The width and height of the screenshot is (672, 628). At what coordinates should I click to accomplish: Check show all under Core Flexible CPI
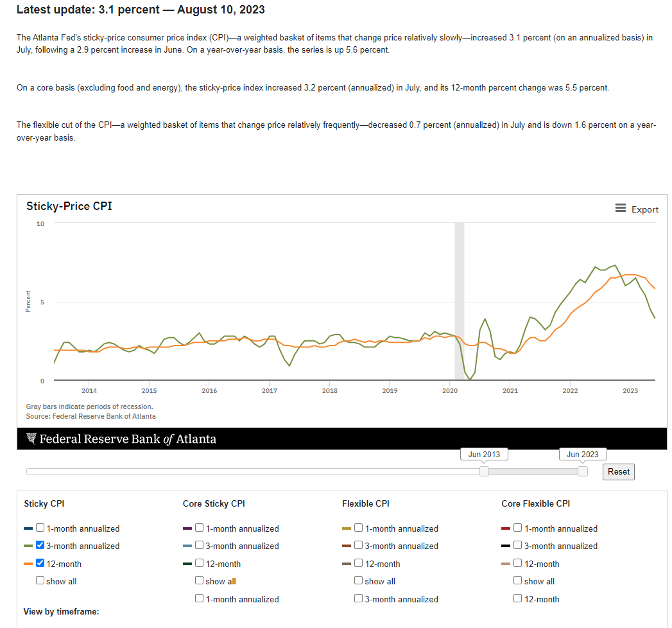[518, 580]
